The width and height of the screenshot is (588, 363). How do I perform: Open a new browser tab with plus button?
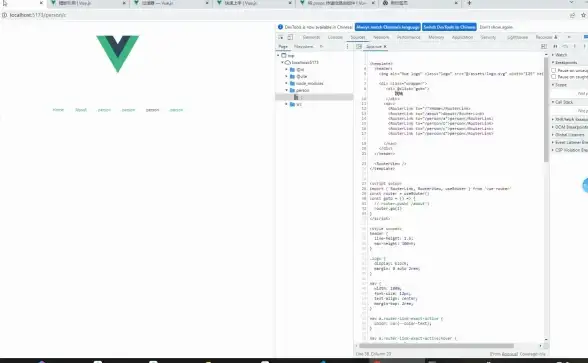[x=469, y=3]
